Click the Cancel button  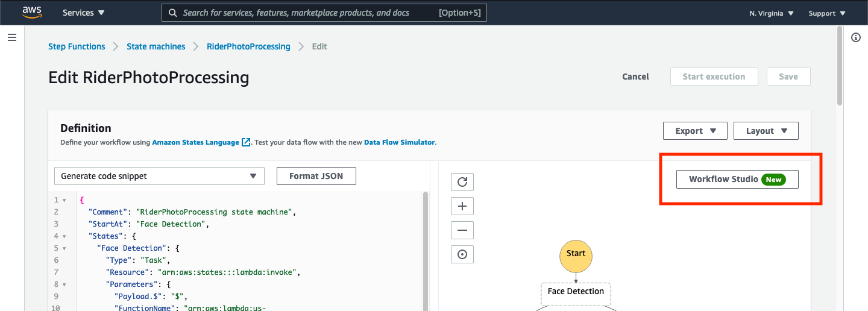point(635,77)
